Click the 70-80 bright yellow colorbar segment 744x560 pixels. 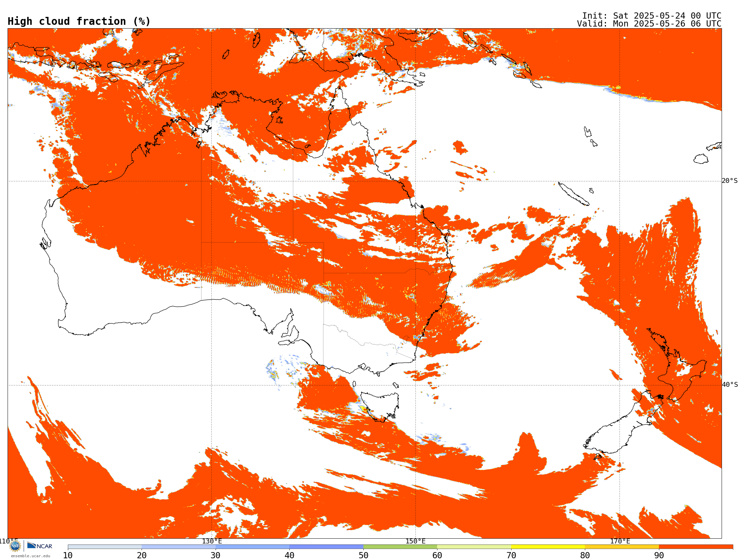[548, 547]
